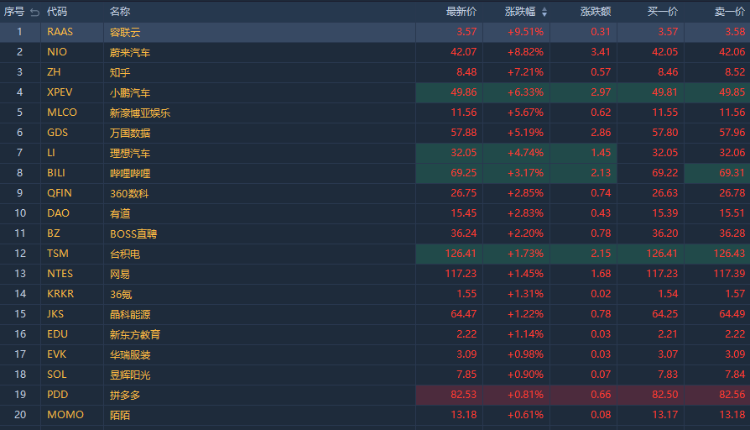
Task: Select the 小鹏汽车 stock name
Action: [x=130, y=92]
